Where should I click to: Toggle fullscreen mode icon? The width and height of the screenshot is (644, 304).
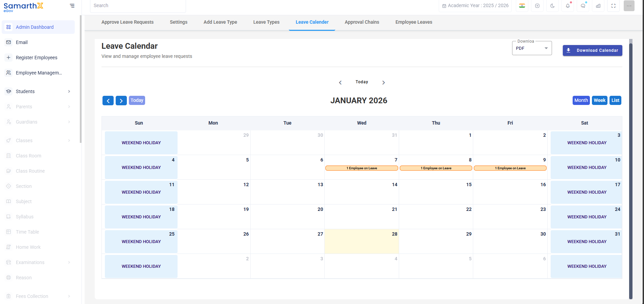[613, 6]
